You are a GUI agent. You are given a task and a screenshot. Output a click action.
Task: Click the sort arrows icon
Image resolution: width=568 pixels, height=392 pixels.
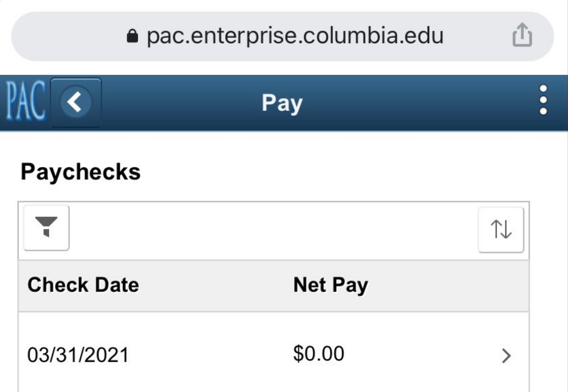(501, 230)
